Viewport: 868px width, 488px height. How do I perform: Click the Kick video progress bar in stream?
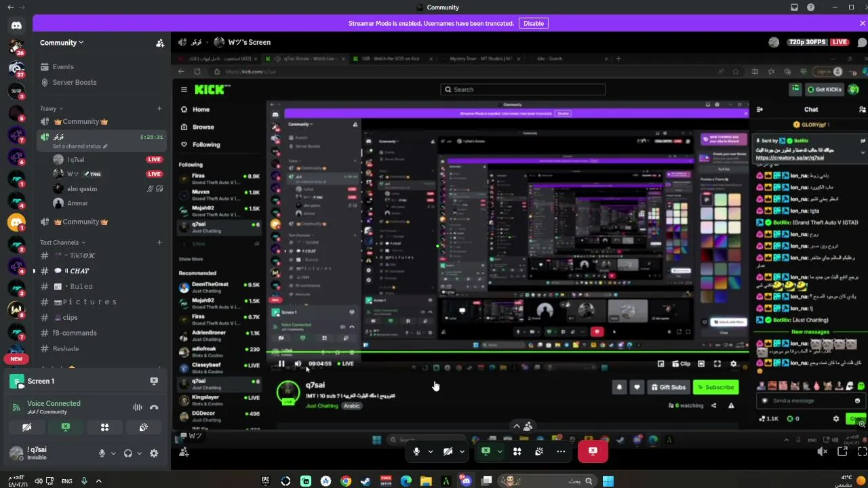509,352
